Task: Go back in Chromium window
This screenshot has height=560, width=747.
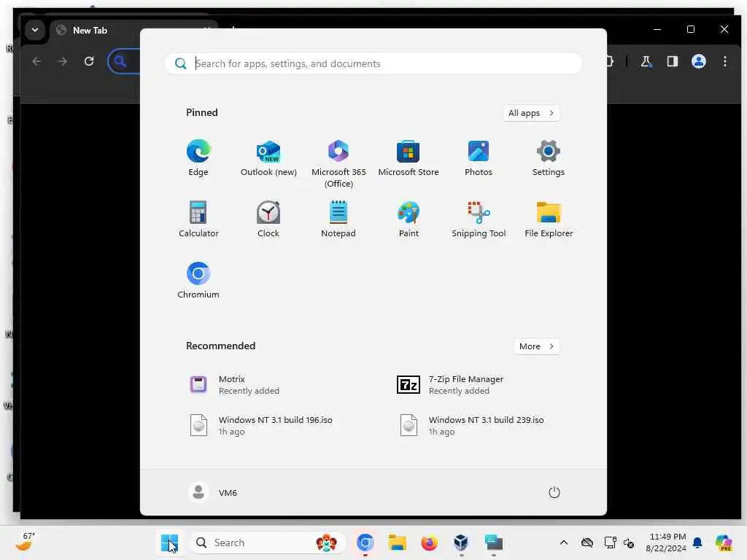Action: click(36, 61)
